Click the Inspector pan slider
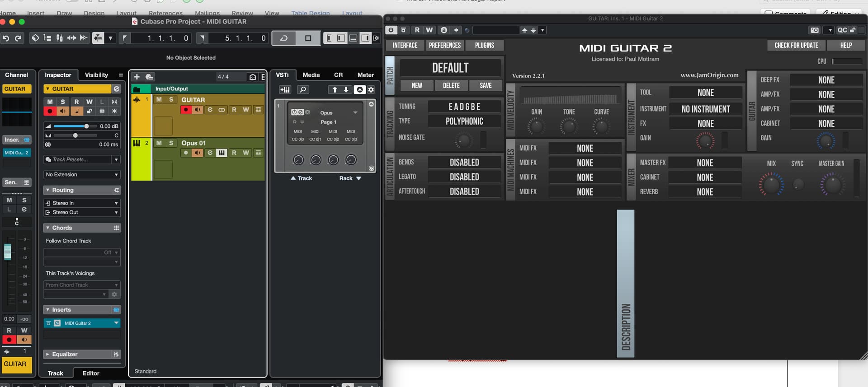868x387 pixels. click(x=75, y=135)
